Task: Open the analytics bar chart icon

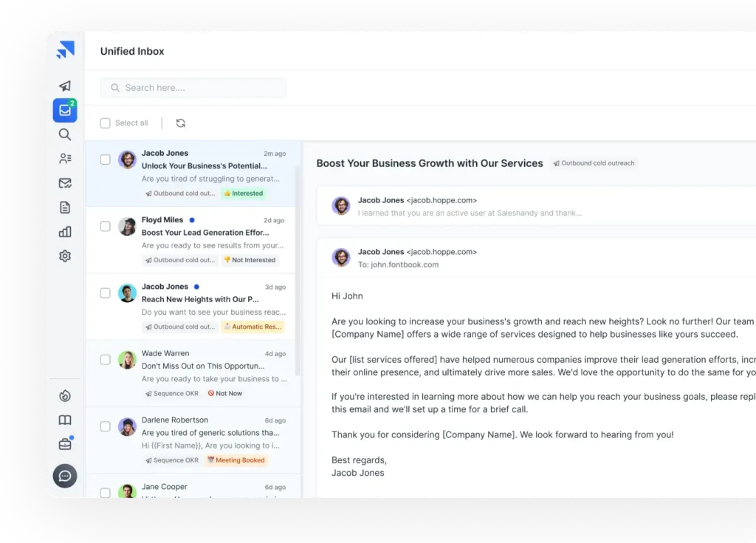Action: 65,232
